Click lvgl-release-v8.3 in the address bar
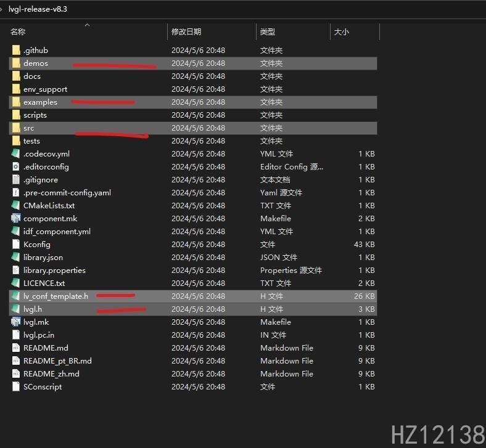 [38, 9]
